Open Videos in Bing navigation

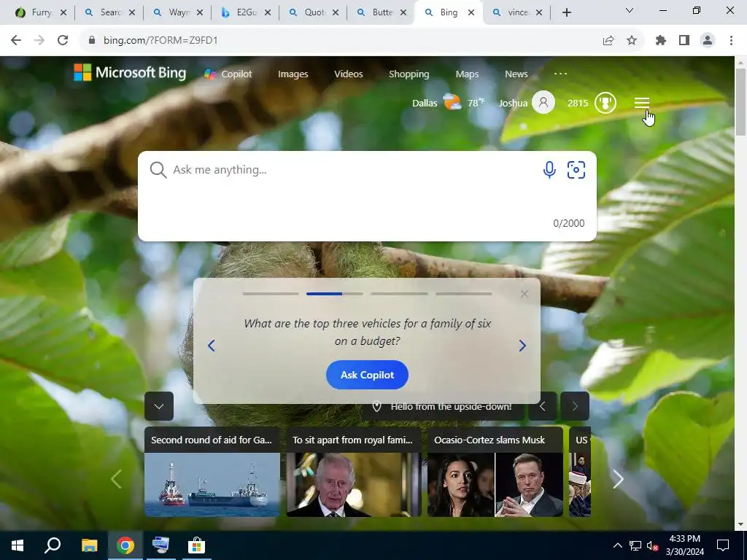348,74
